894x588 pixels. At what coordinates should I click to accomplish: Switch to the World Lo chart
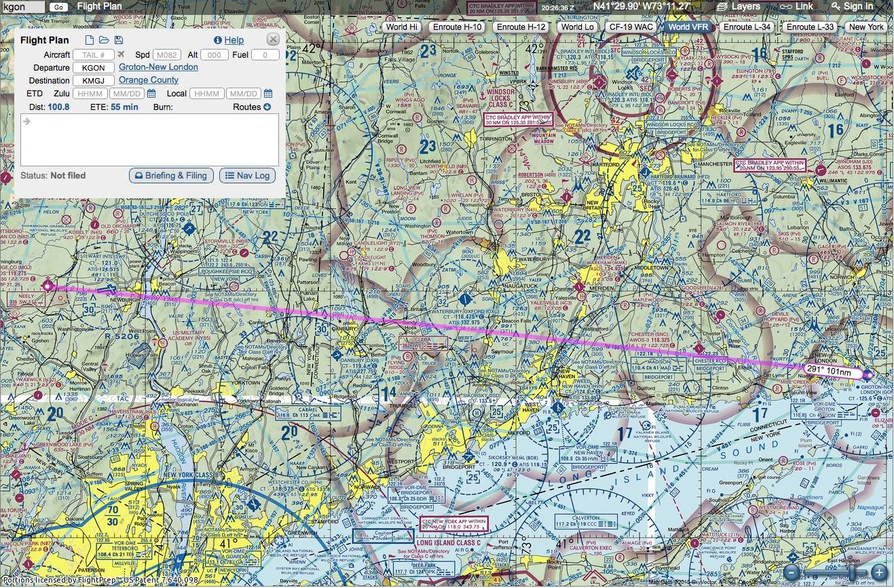(578, 27)
